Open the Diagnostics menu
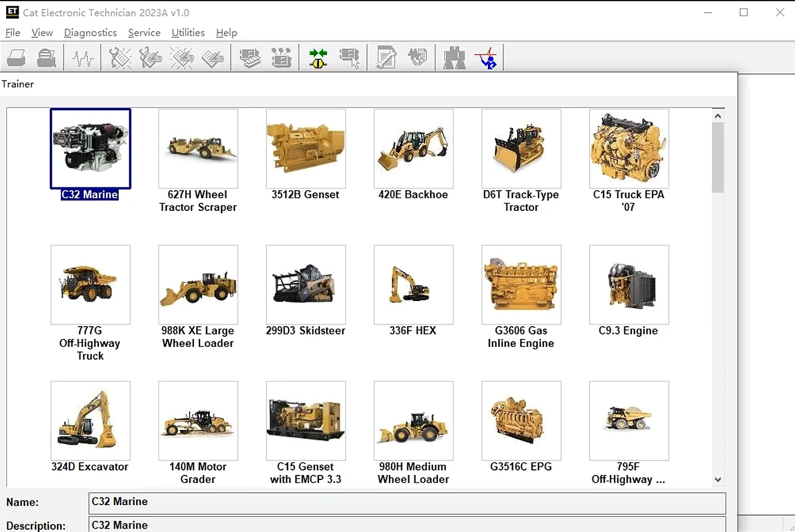This screenshot has width=795, height=532. pyautogui.click(x=91, y=32)
